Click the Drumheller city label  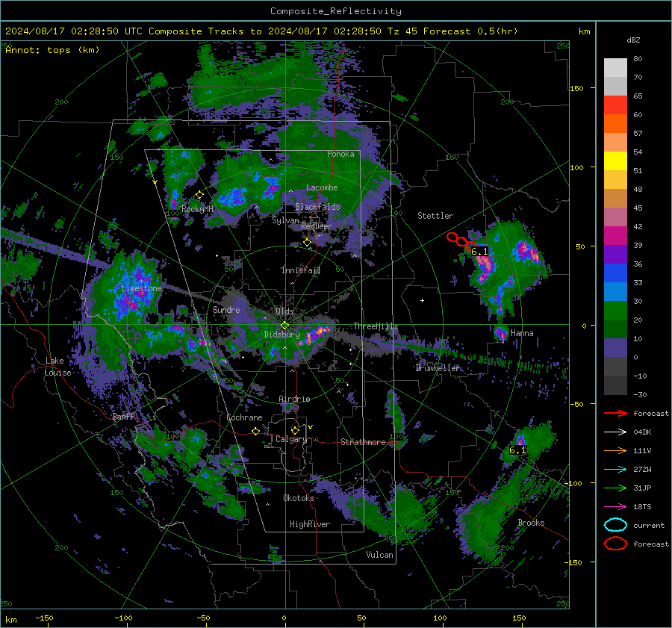point(438,368)
